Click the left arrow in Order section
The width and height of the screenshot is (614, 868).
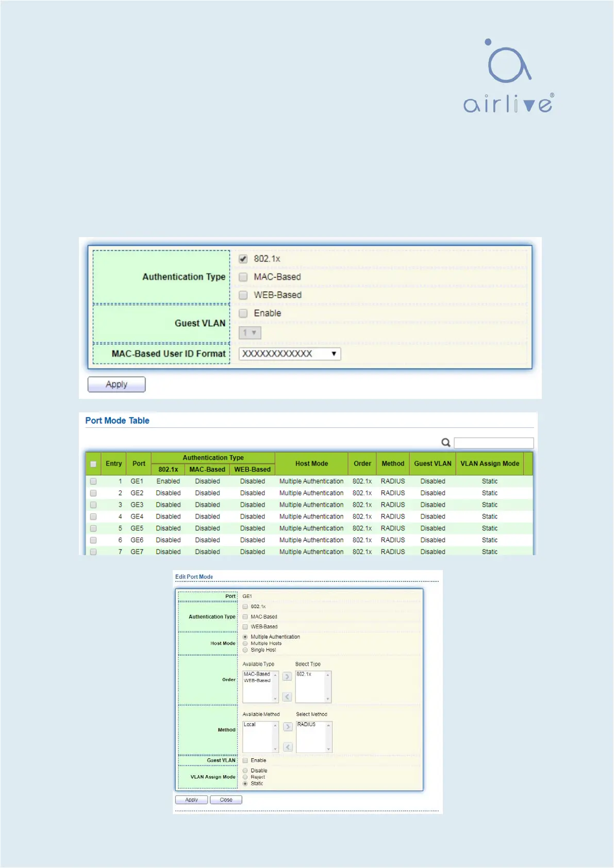tap(287, 697)
